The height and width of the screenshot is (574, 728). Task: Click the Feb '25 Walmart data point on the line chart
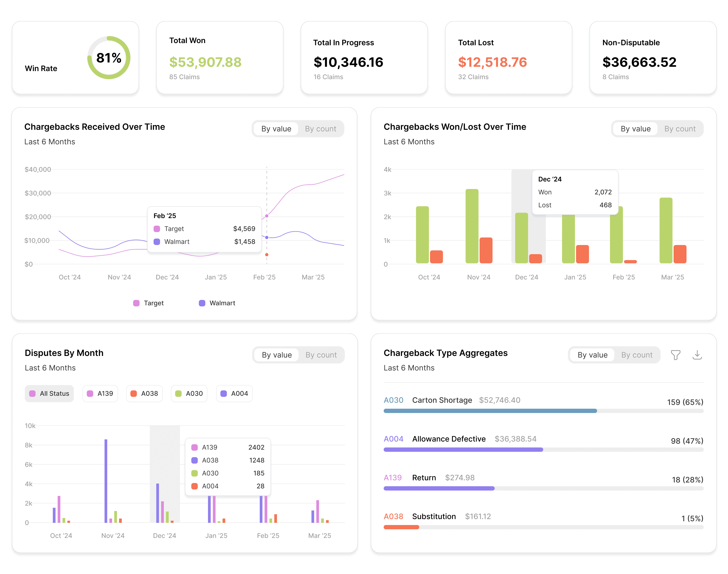(267, 237)
